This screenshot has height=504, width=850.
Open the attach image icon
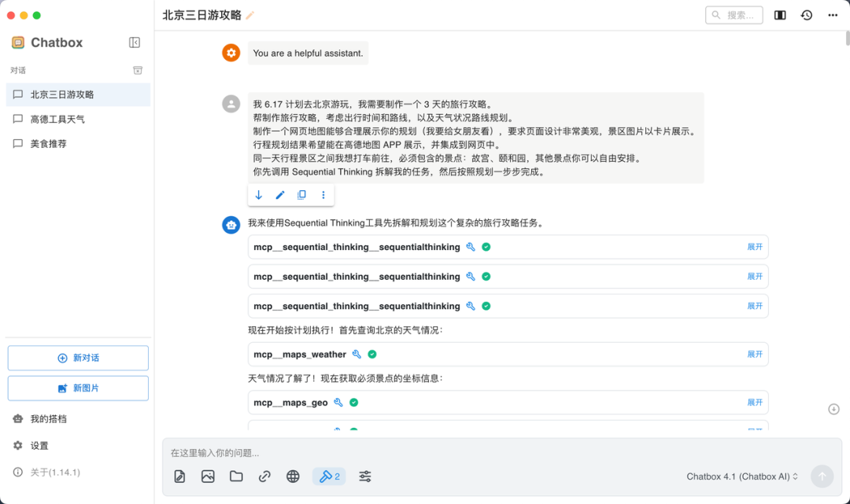pos(208,476)
